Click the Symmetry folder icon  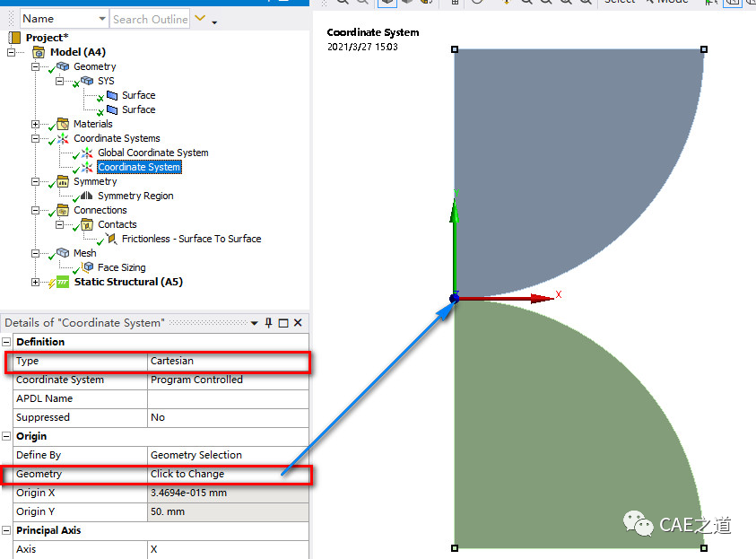click(63, 181)
